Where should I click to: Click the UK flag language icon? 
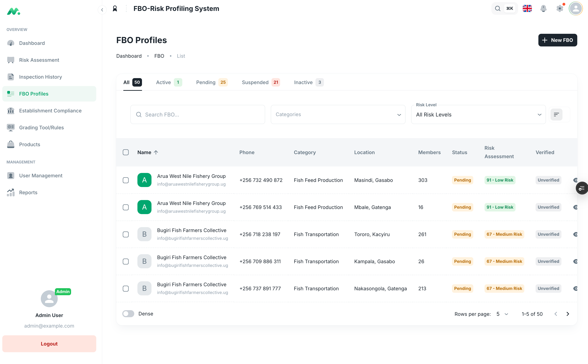pos(527,9)
